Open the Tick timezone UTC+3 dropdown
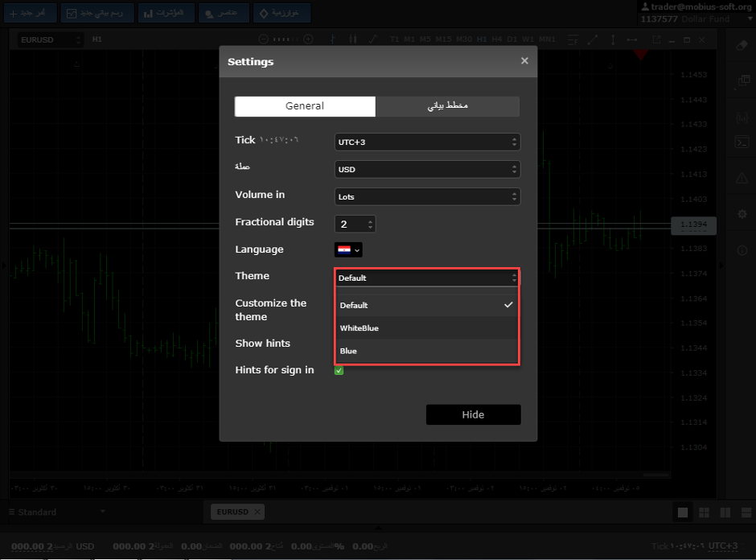 pyautogui.click(x=427, y=142)
